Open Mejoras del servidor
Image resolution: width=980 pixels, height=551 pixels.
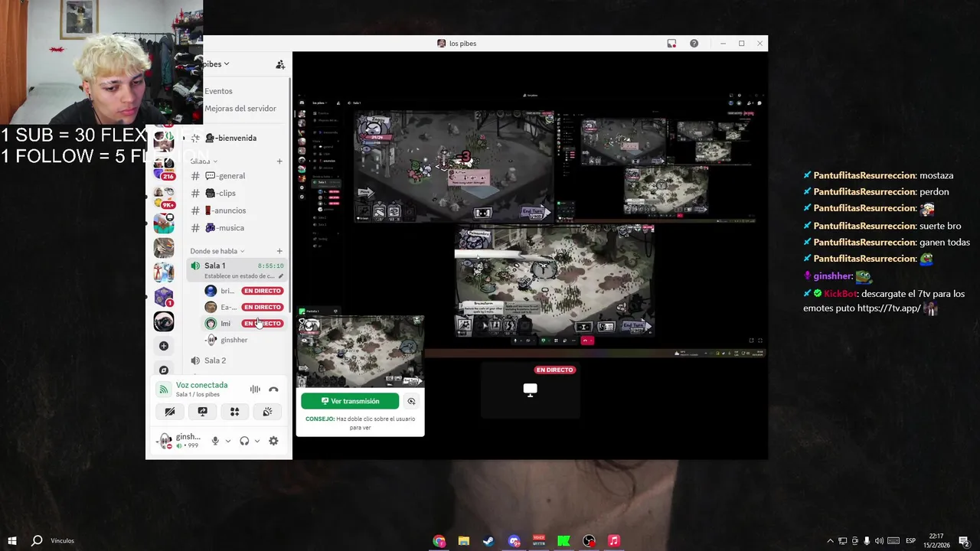tap(240, 109)
